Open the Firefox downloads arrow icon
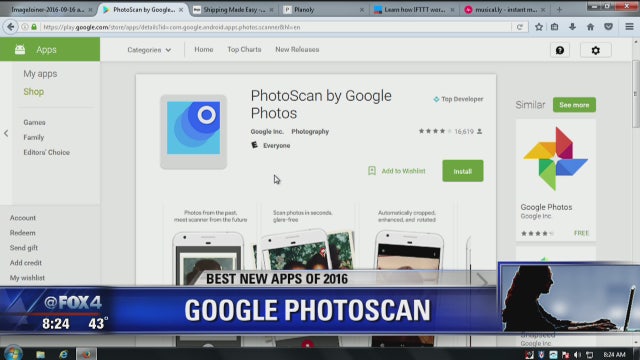This screenshot has height=360, width=640. (572, 27)
